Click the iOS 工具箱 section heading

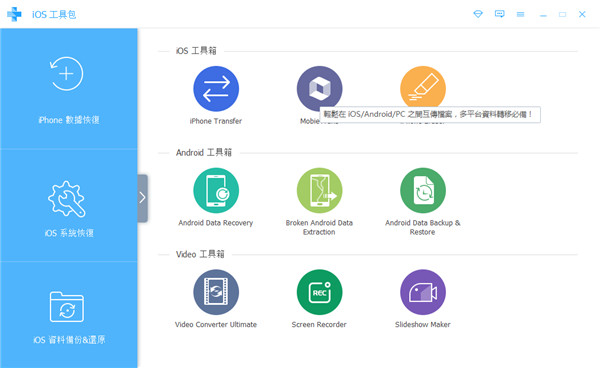196,50
